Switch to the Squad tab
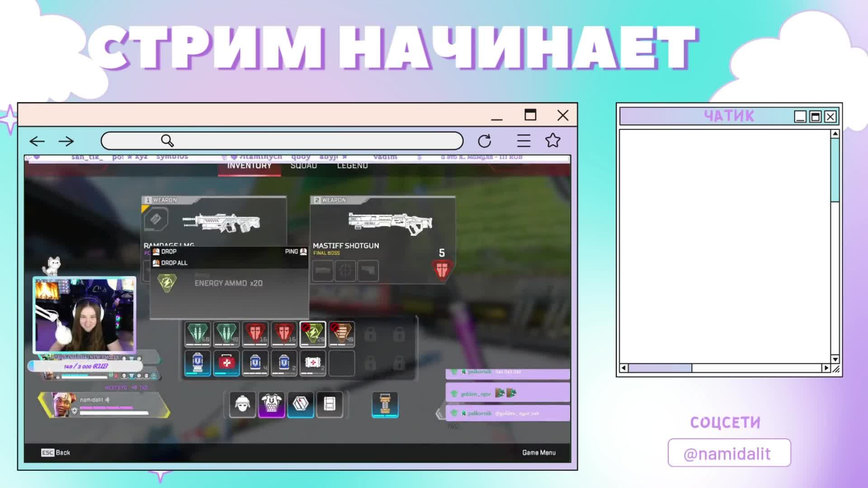Image resolution: width=868 pixels, height=488 pixels. 303,166
